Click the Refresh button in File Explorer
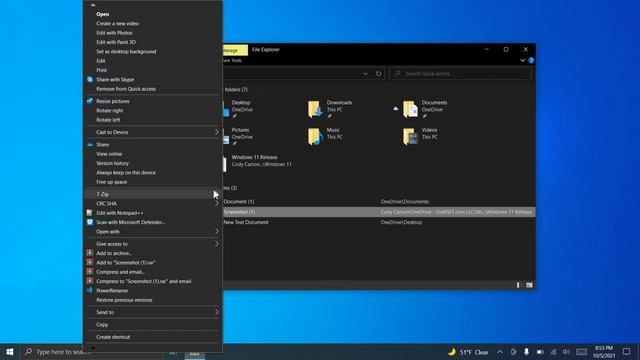Screen dimensions: 640x360 pyautogui.click(x=378, y=73)
